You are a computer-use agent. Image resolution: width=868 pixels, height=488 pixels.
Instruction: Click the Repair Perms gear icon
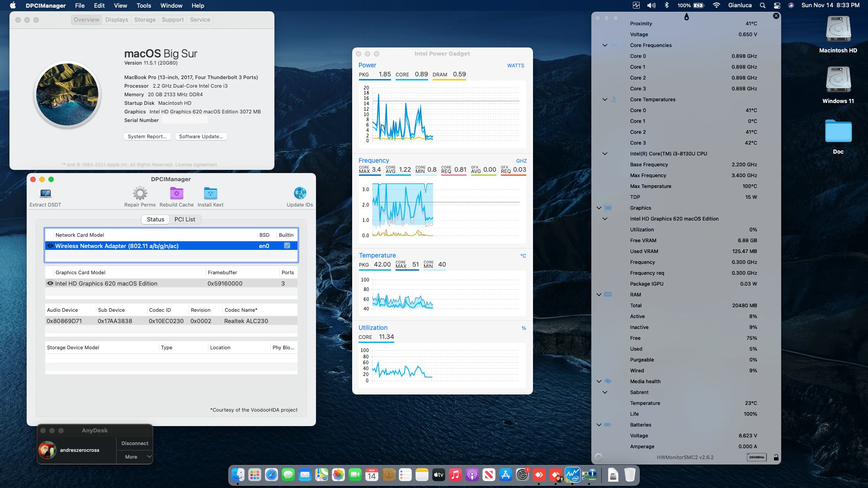point(140,194)
